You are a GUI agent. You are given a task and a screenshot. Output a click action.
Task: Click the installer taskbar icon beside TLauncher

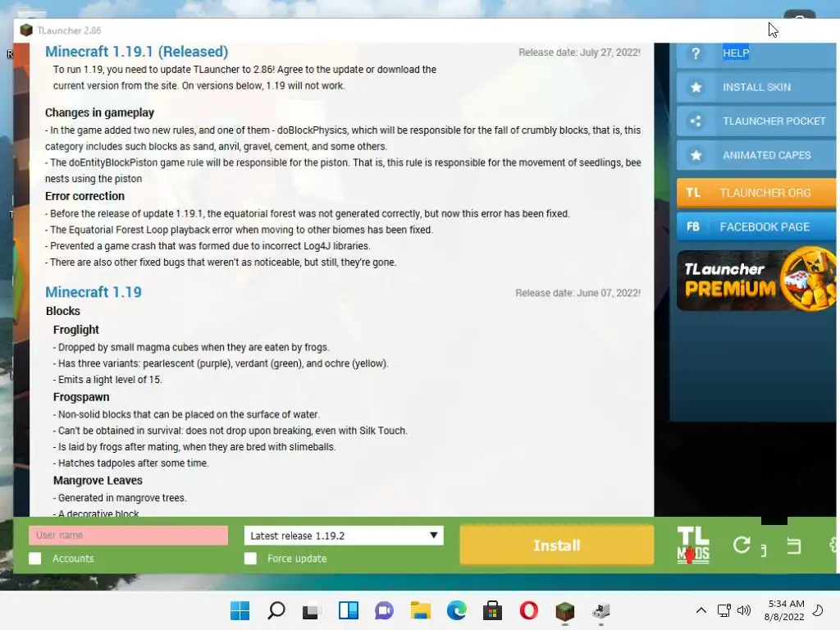(601, 610)
